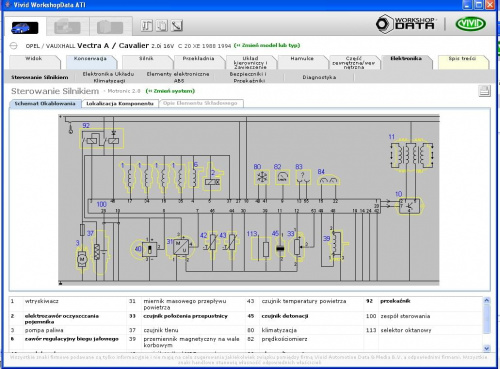The height and width of the screenshot is (369, 500).
Task: Select throttle position sensor 33 in diagram
Action: tap(297, 247)
